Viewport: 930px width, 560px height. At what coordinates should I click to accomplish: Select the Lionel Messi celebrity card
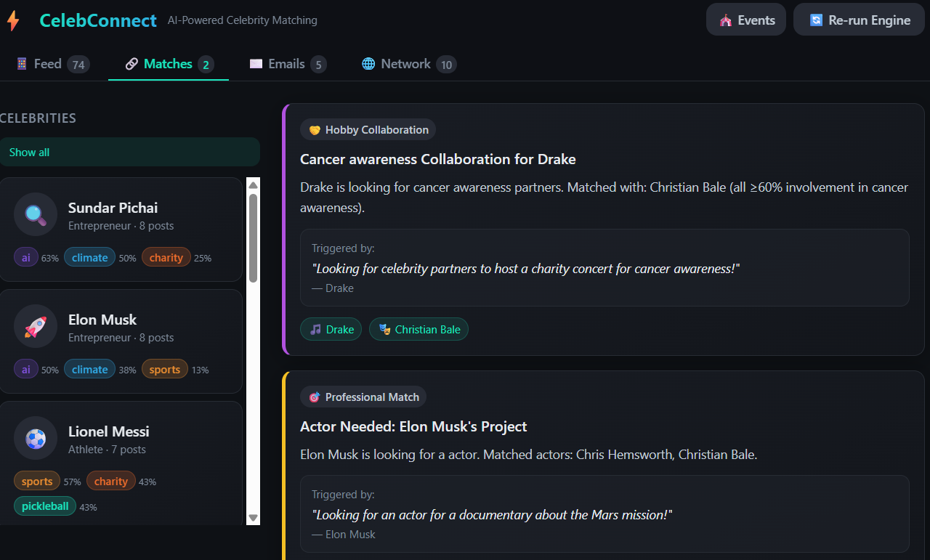[x=121, y=463]
